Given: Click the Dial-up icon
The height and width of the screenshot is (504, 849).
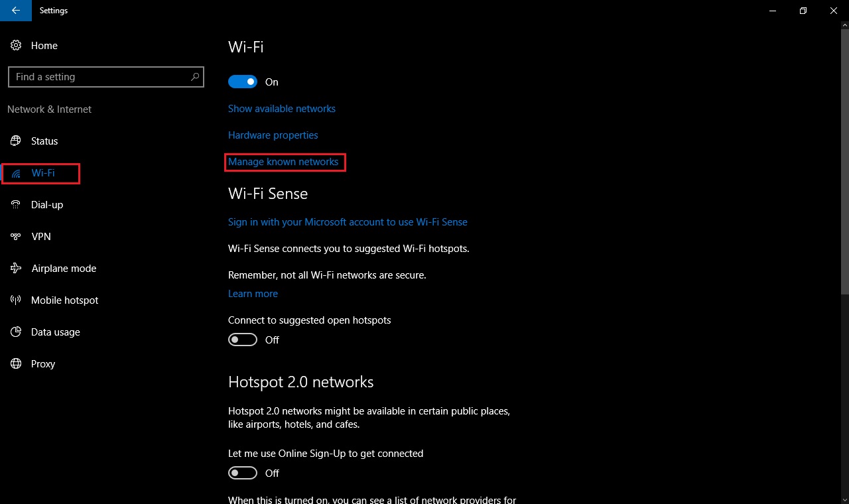Looking at the screenshot, I should tap(16, 204).
